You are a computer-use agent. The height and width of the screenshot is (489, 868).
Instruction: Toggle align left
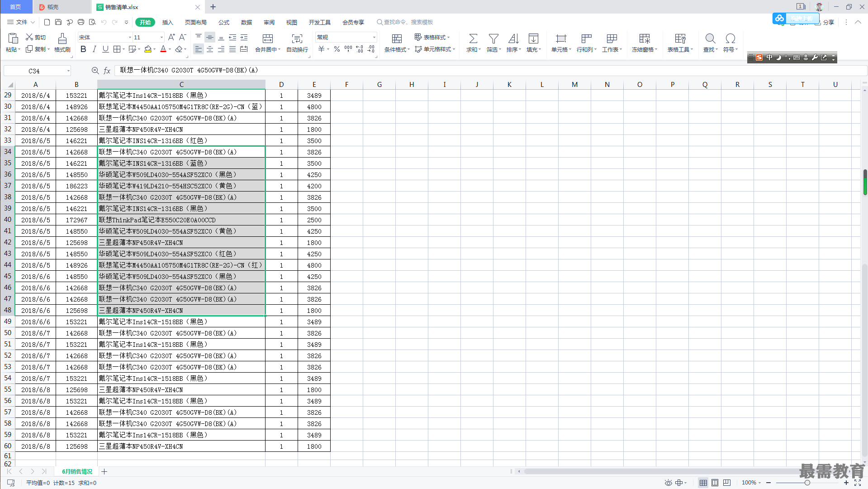pos(199,49)
